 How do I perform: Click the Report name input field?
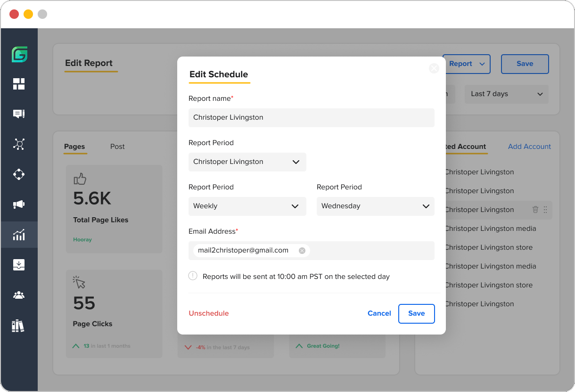coord(312,117)
